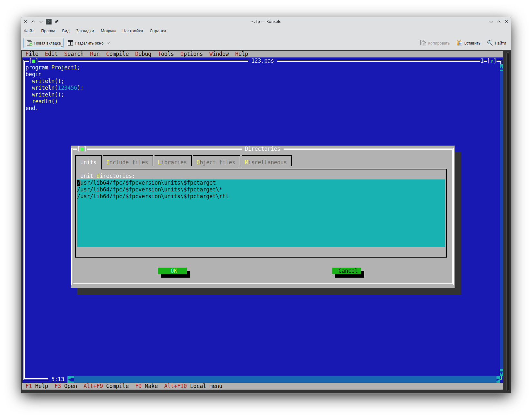Image resolution: width=532 pixels, height=418 pixels.
Task: Close Directories dialog via green square icon
Action: coord(82,149)
